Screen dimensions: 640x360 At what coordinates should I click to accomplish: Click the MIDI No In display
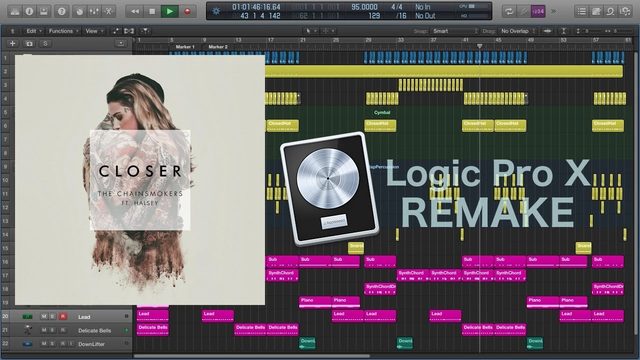tap(422, 7)
